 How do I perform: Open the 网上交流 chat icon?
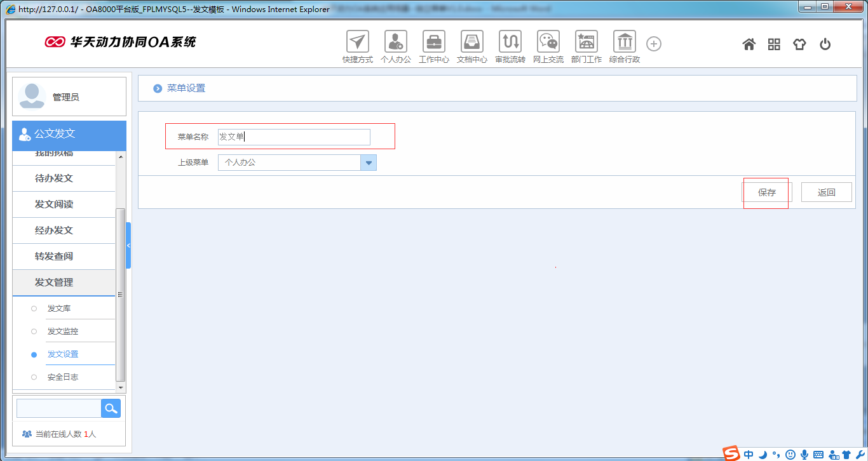[548, 42]
